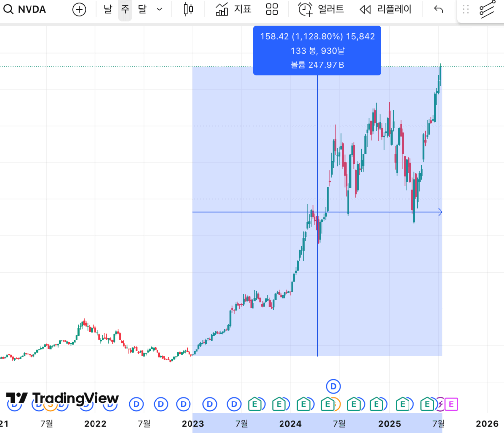Expand the interval dropdown chevron
504x433 pixels.
pos(159,10)
